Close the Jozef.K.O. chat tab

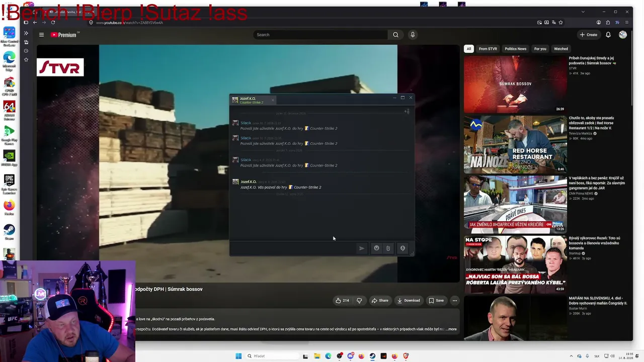pos(273,100)
